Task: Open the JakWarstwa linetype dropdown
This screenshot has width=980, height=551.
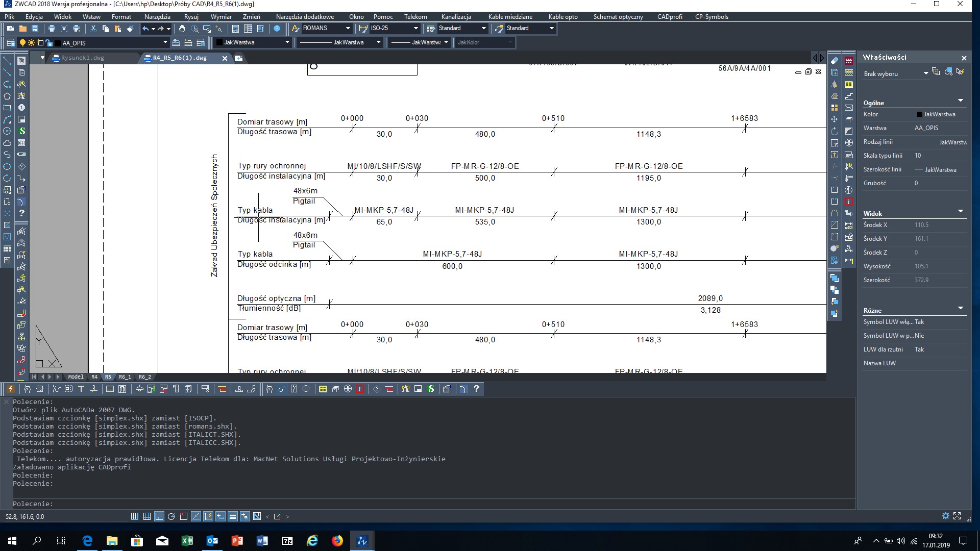Action: coord(378,42)
